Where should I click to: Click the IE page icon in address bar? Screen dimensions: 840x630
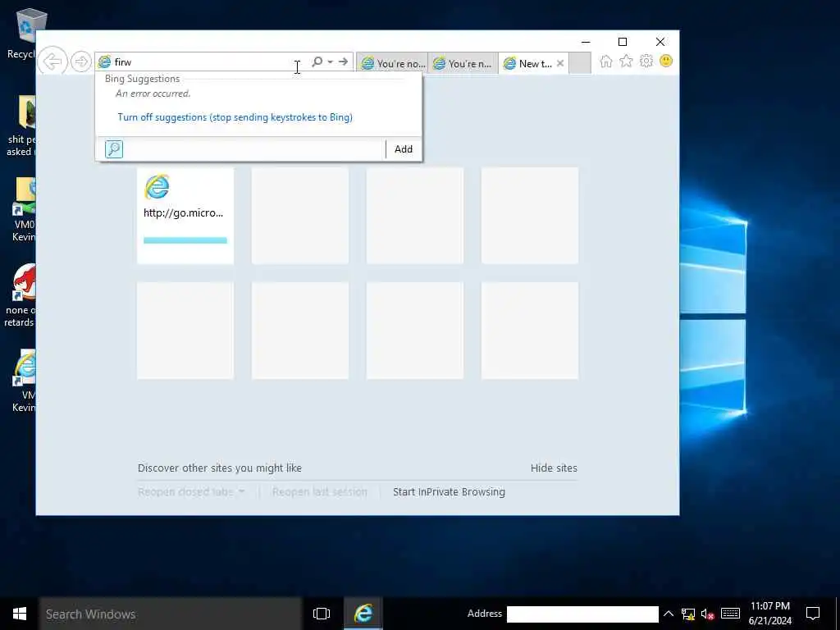pos(104,62)
